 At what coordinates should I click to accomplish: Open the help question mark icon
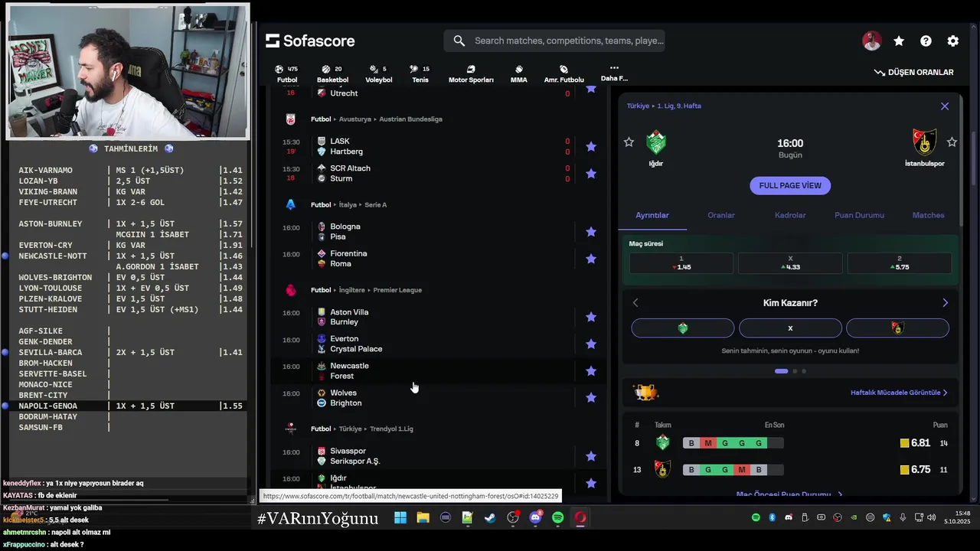tap(926, 41)
